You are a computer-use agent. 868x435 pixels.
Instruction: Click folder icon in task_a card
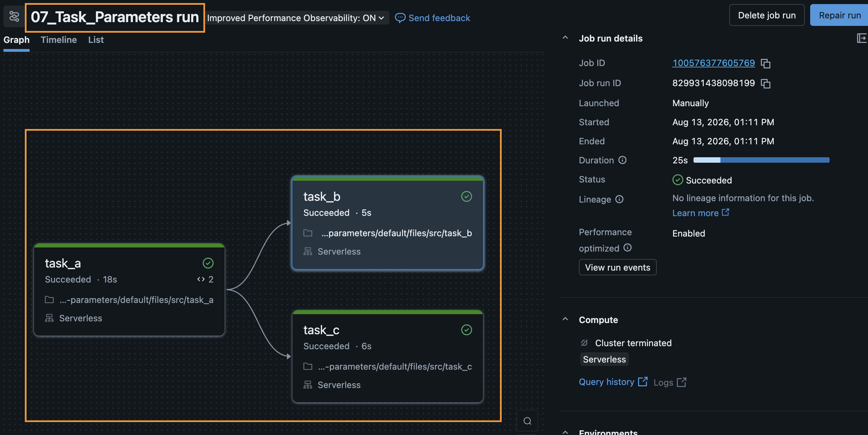click(49, 300)
